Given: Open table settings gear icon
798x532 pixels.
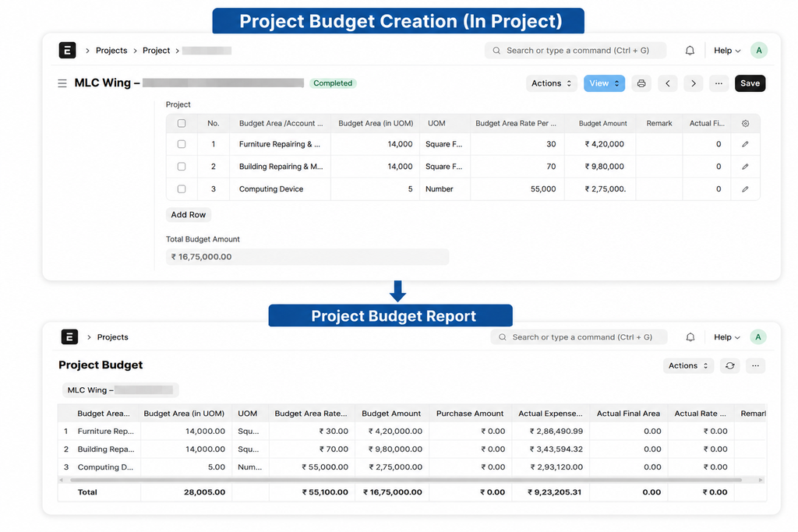Looking at the screenshot, I should pyautogui.click(x=745, y=124).
